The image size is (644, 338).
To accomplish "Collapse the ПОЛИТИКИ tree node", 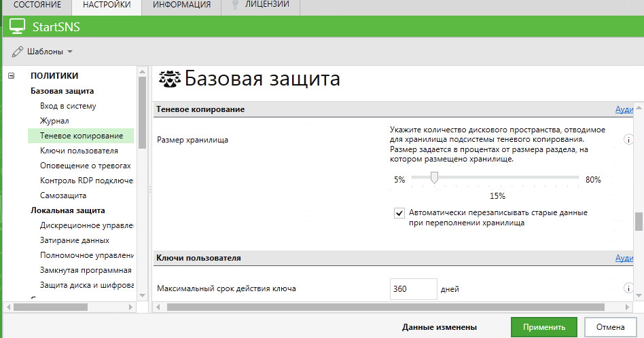I will coord(12,75).
